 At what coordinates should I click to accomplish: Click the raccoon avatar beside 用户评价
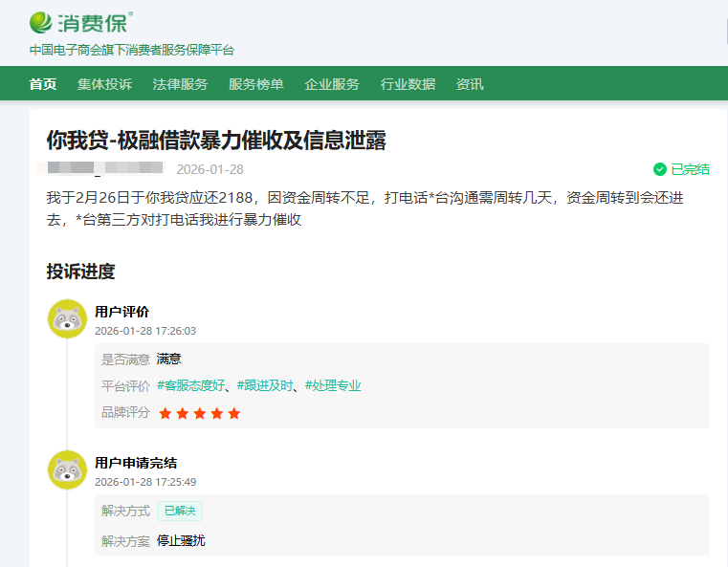tap(67, 318)
